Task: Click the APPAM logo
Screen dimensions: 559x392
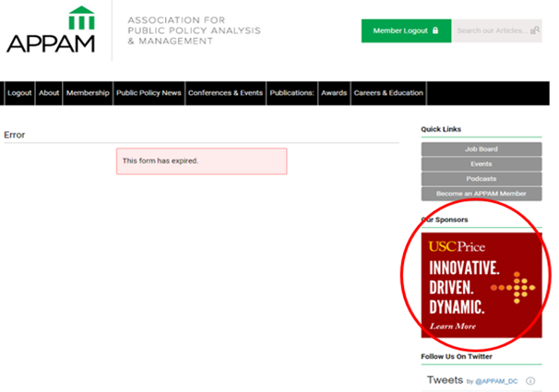Action: [51, 30]
